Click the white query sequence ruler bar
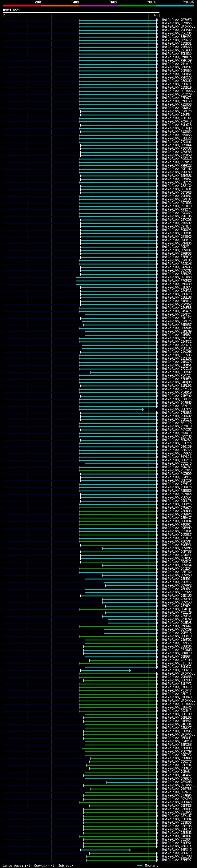Screen dimensions: 197x868 (x=81, y=12)
